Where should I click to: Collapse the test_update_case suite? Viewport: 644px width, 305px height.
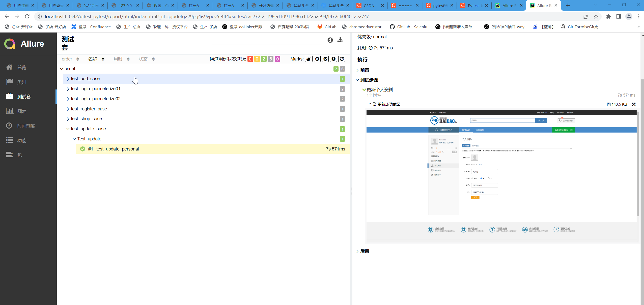88,129
